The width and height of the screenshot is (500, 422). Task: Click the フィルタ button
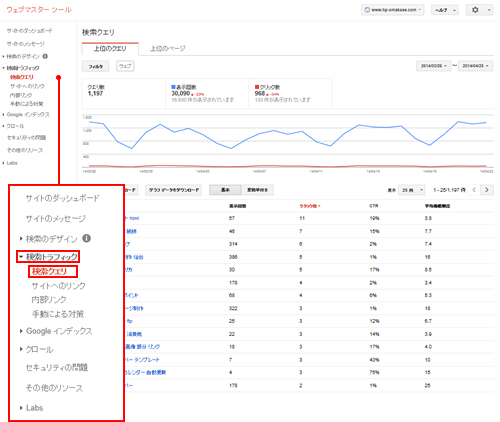[95, 66]
